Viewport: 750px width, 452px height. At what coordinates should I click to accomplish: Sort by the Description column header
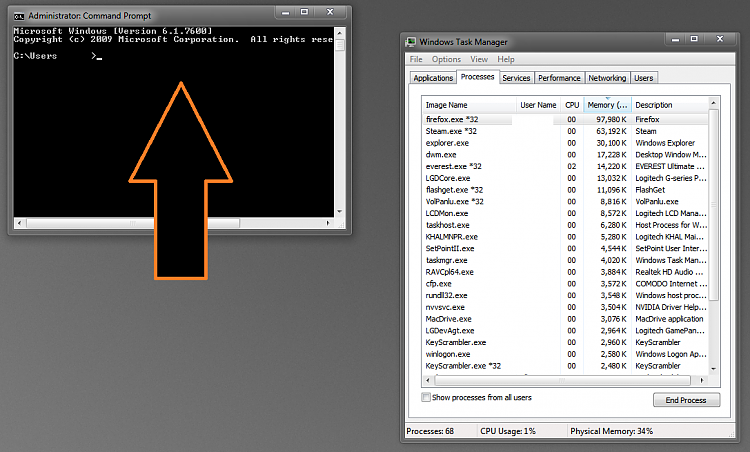click(670, 105)
